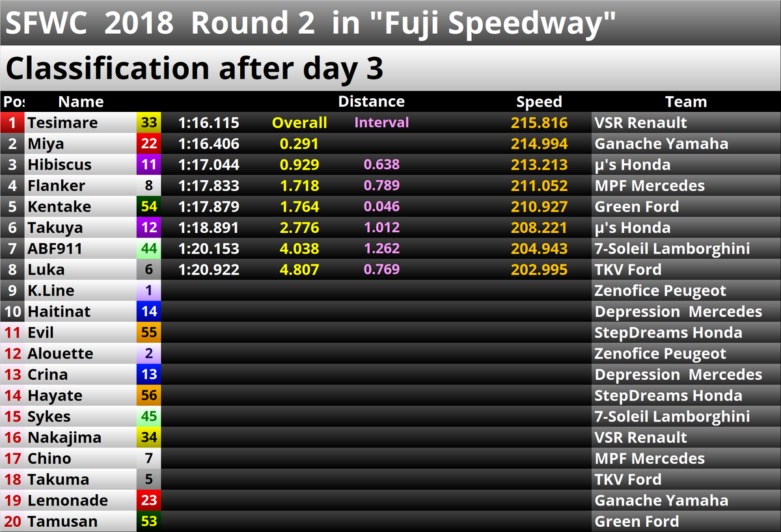Click the SFWC 2018 Round 2 title

pyautogui.click(x=310, y=23)
